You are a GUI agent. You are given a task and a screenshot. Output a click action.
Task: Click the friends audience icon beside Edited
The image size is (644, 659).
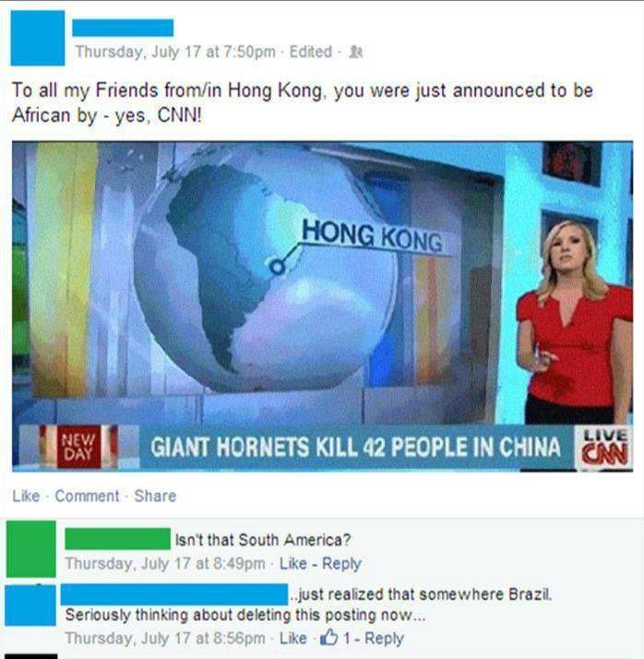pos(356,52)
